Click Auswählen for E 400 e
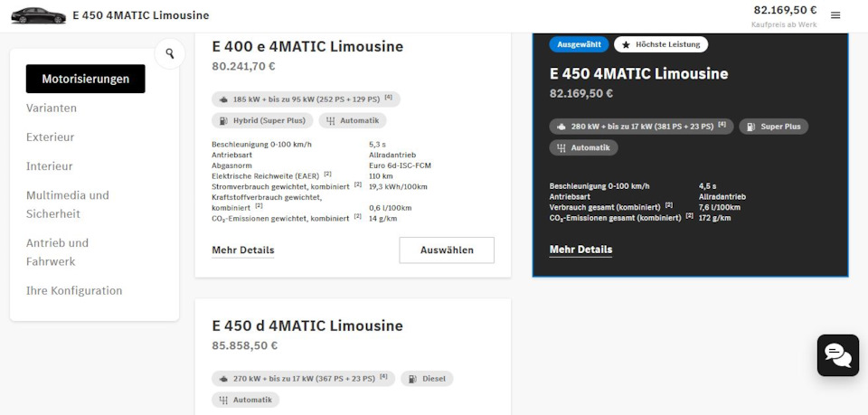868x415 pixels. [447, 250]
